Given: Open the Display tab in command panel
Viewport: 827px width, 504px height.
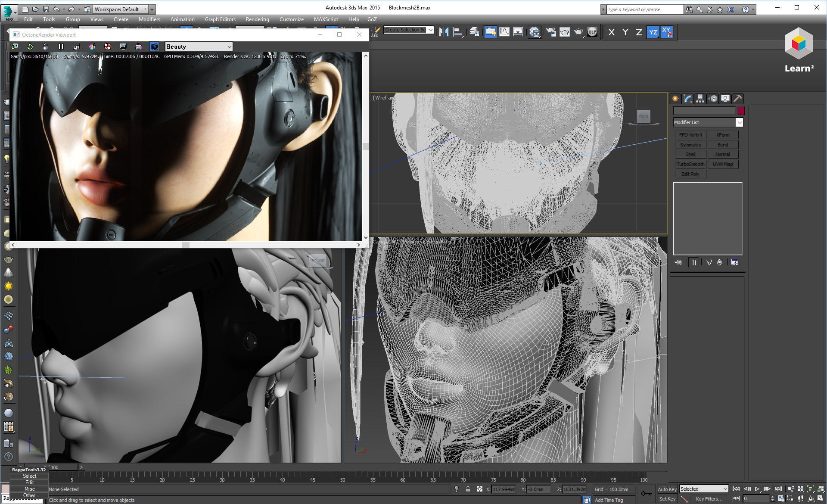Looking at the screenshot, I should click(x=725, y=99).
